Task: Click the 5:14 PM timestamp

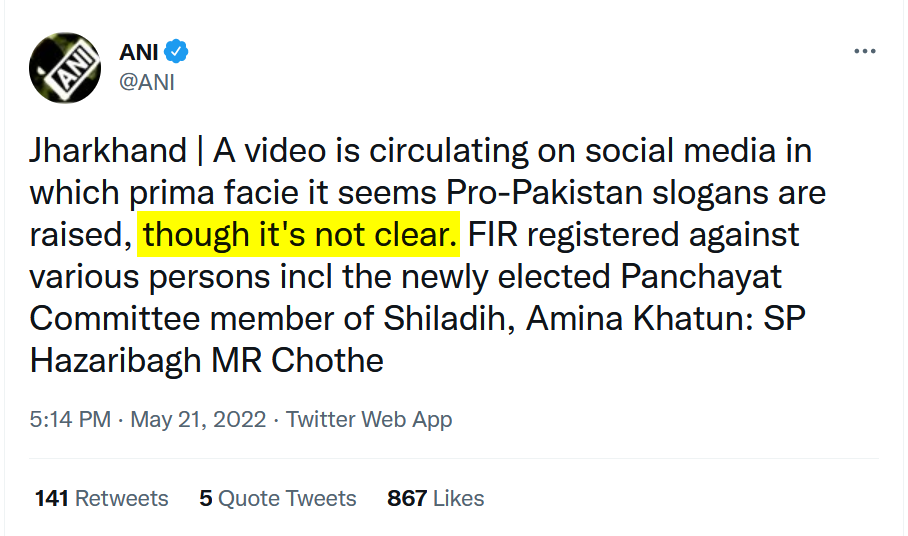Action: pos(70,419)
